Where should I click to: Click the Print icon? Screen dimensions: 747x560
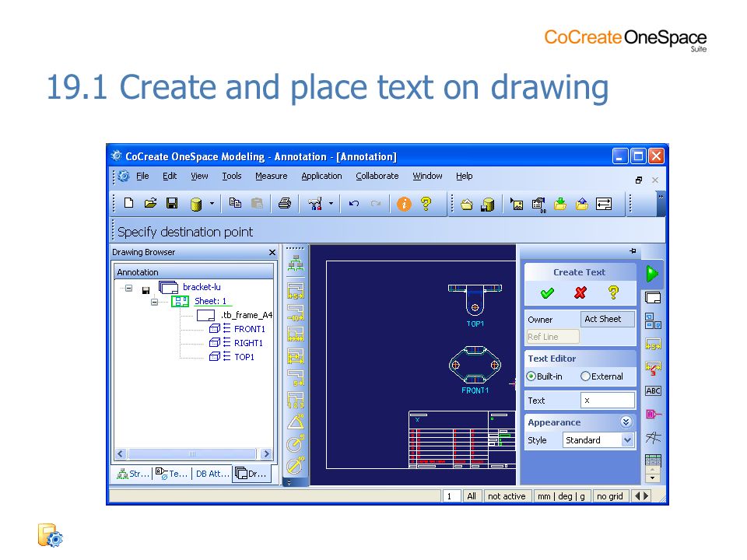tap(285, 203)
